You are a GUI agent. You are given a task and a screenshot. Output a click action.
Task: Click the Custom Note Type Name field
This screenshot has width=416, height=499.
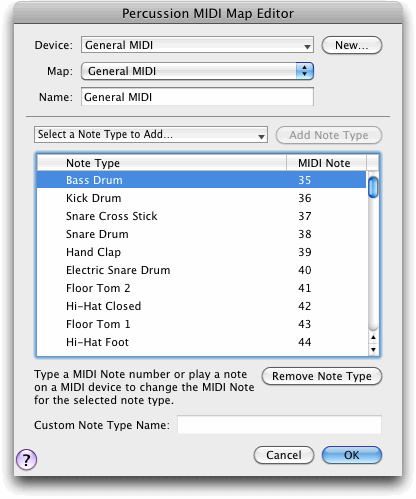(x=279, y=425)
